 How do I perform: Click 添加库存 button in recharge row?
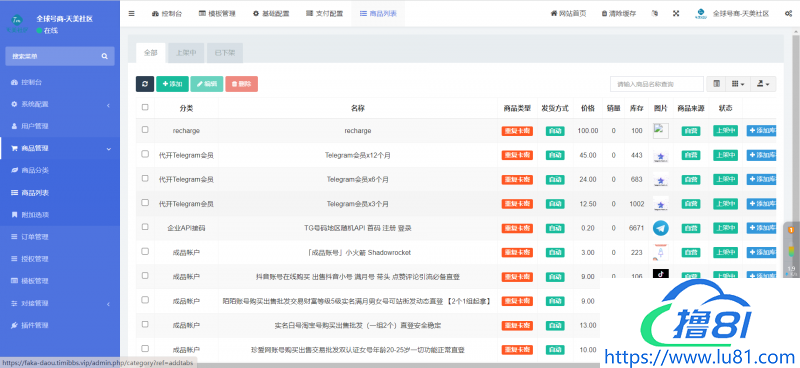761,131
